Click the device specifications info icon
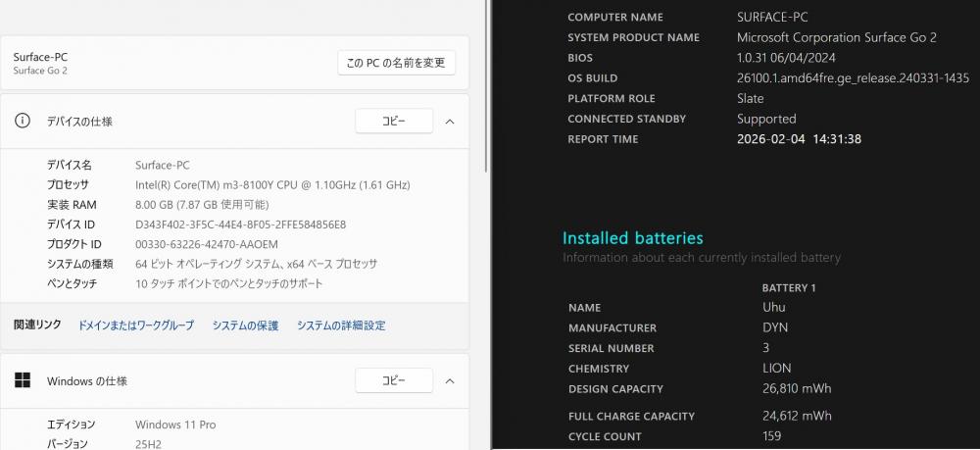Viewport: 980px width, 450px height. point(22,121)
